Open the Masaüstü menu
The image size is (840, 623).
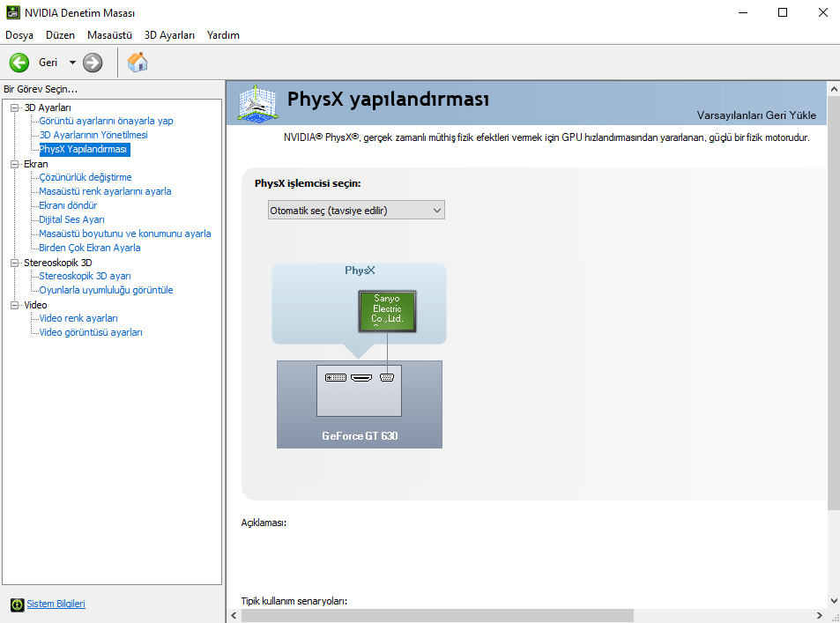coord(109,35)
